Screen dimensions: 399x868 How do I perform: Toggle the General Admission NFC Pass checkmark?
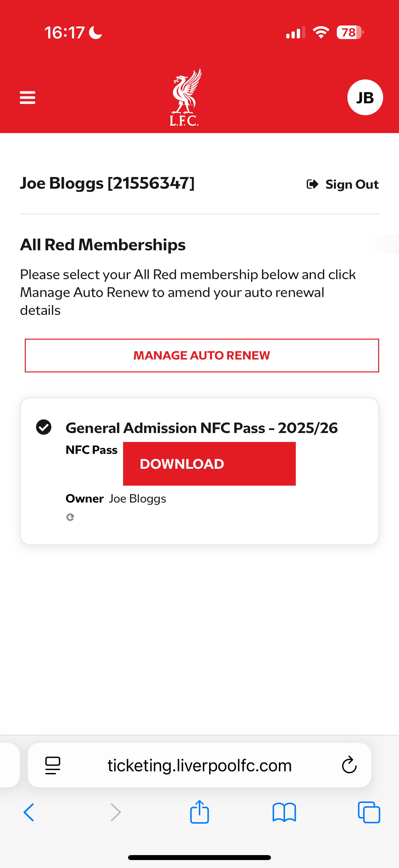click(44, 427)
